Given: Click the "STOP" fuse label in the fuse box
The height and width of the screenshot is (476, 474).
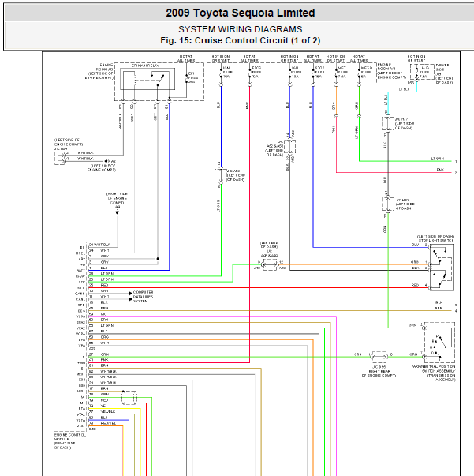Looking at the screenshot, I should pyautogui.click(x=319, y=73).
